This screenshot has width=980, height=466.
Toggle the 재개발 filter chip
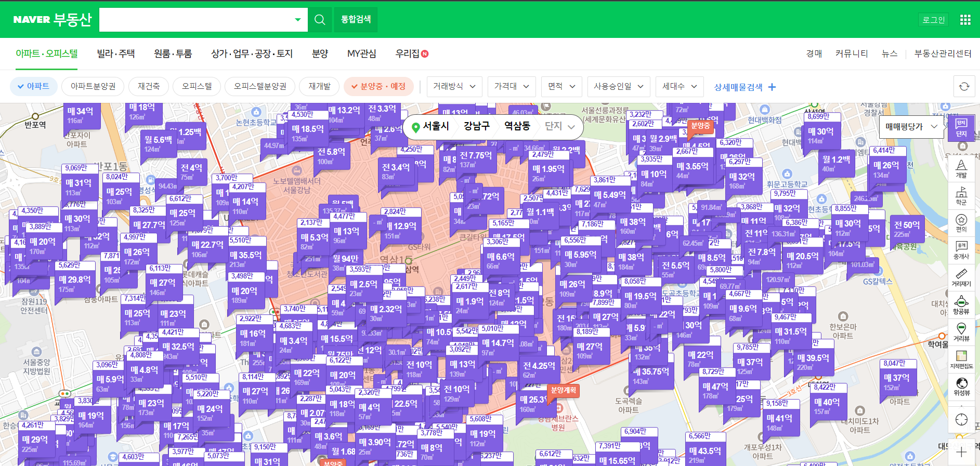point(319,86)
